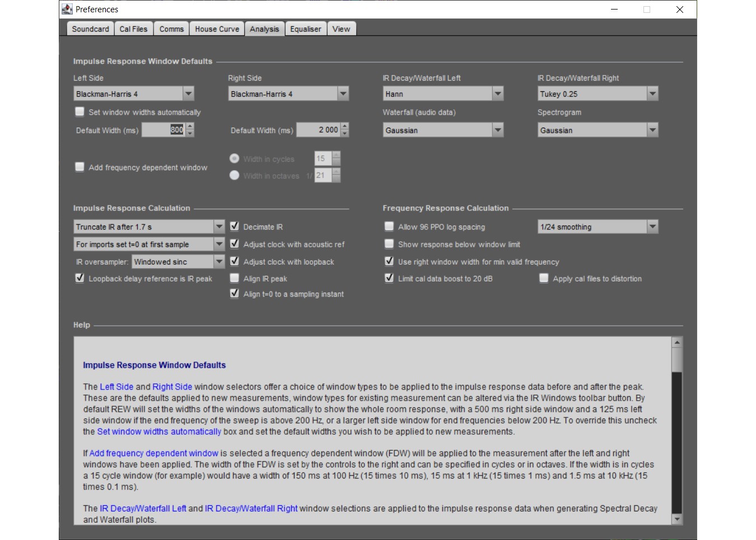756x540 pixels.
Task: Click scrollbar up arrow in Help panel
Action: [x=677, y=342]
